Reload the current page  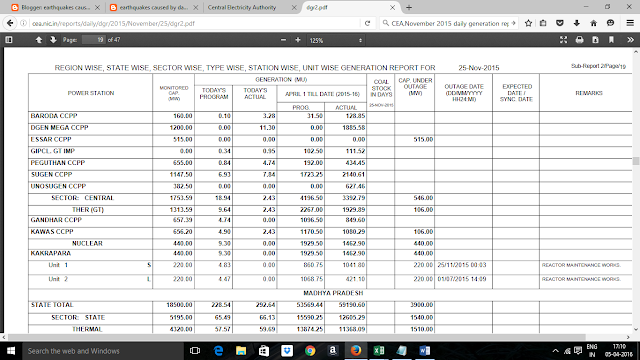pos(367,23)
